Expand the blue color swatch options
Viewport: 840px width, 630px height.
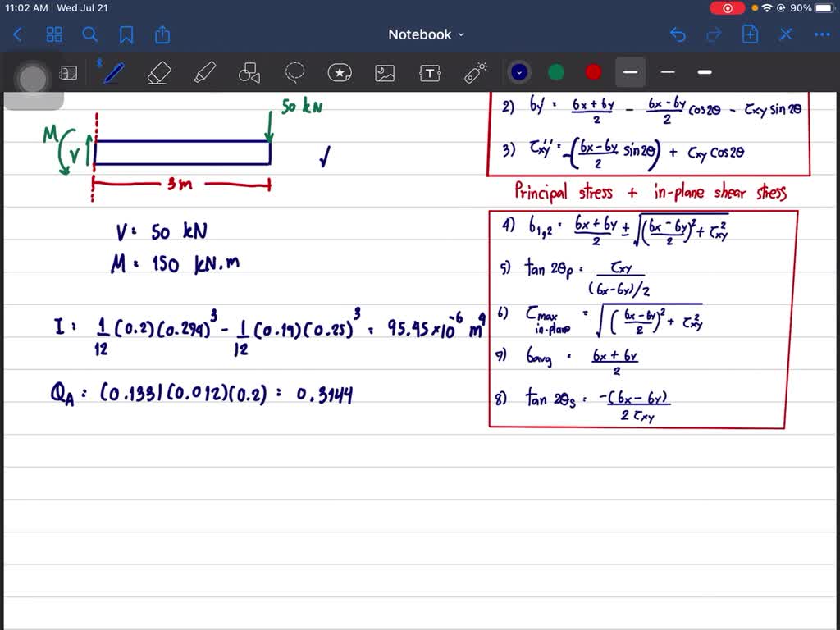(518, 72)
